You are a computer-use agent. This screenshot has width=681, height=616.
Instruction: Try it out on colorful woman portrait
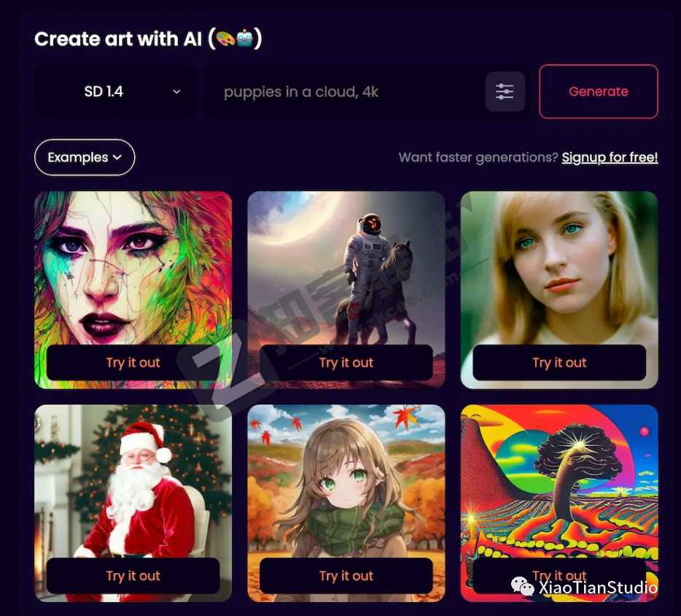click(133, 362)
